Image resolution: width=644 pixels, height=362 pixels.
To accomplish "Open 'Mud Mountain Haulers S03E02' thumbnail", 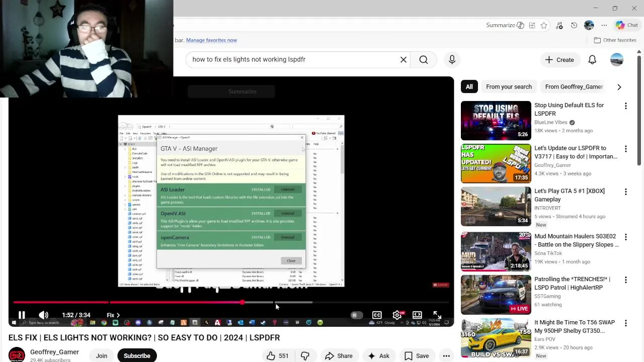I will tap(496, 251).
